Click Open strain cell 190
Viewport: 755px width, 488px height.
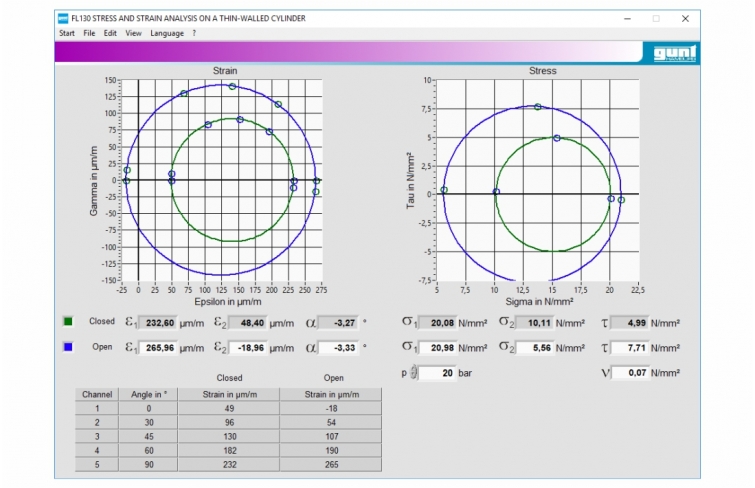[x=331, y=450]
